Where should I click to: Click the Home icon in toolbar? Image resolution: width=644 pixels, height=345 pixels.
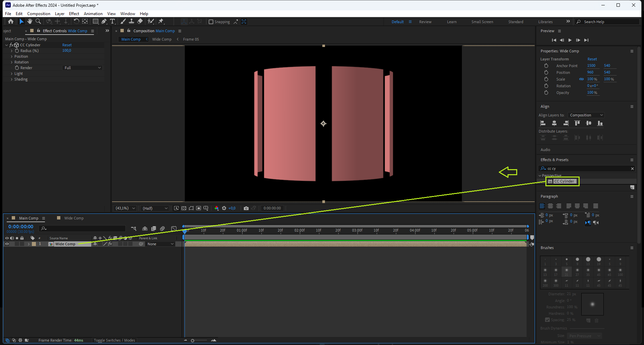[x=11, y=21]
